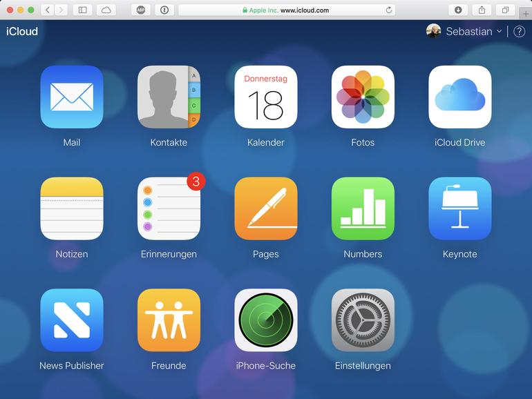Open Erinnerungen with 3 badge

point(169,208)
